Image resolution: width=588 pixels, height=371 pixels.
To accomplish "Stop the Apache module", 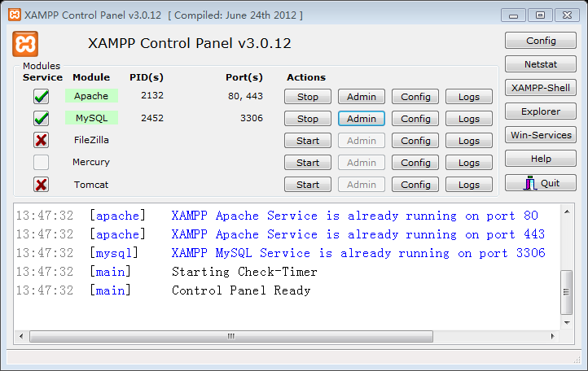I will click(x=308, y=97).
